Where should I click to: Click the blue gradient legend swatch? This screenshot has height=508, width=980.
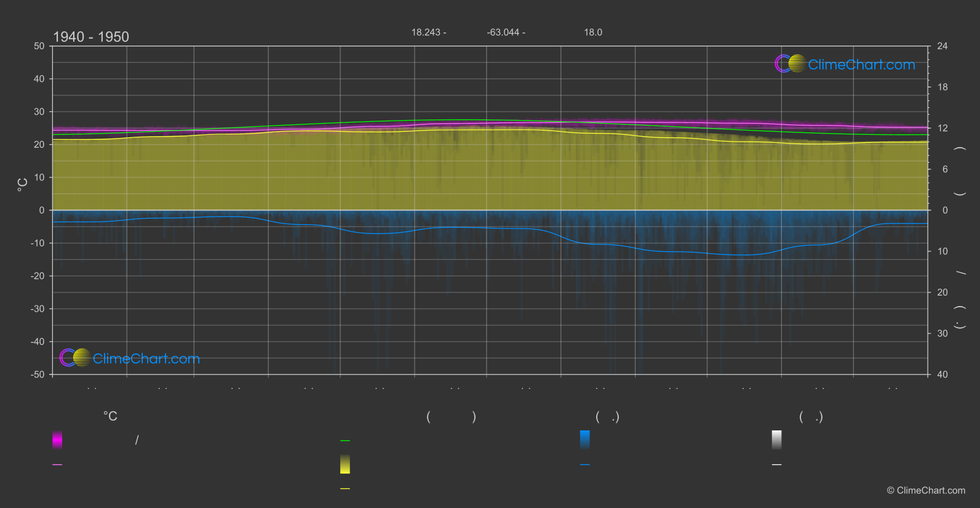pyautogui.click(x=585, y=440)
